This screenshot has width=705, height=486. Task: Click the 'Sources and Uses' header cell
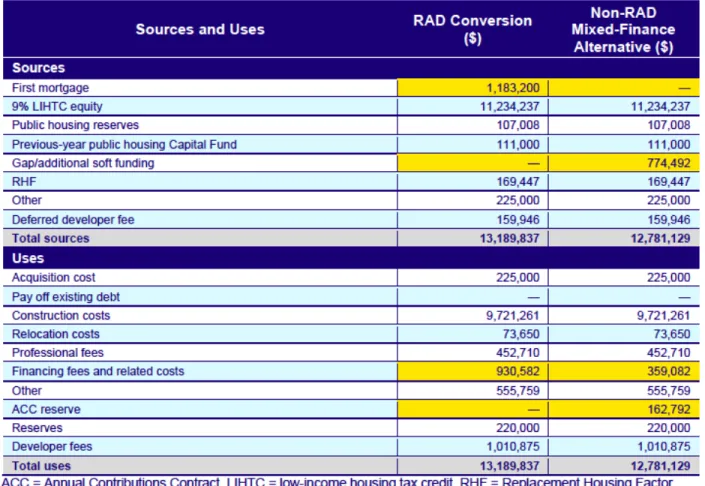pyautogui.click(x=200, y=29)
